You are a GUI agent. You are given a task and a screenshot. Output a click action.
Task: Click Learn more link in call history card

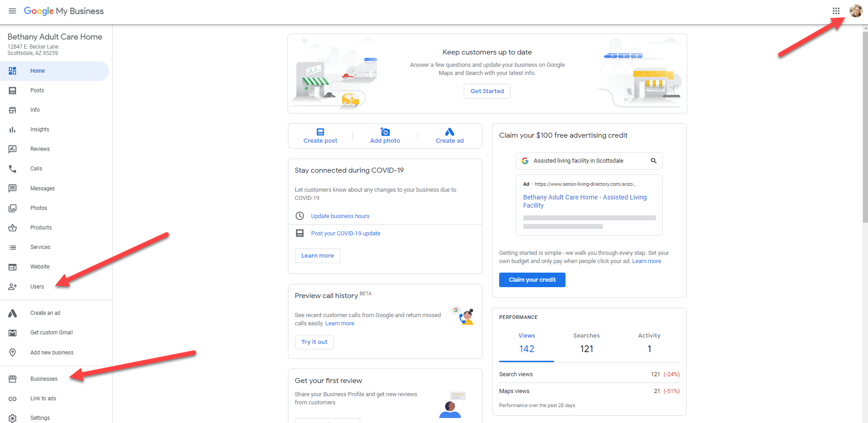340,323
